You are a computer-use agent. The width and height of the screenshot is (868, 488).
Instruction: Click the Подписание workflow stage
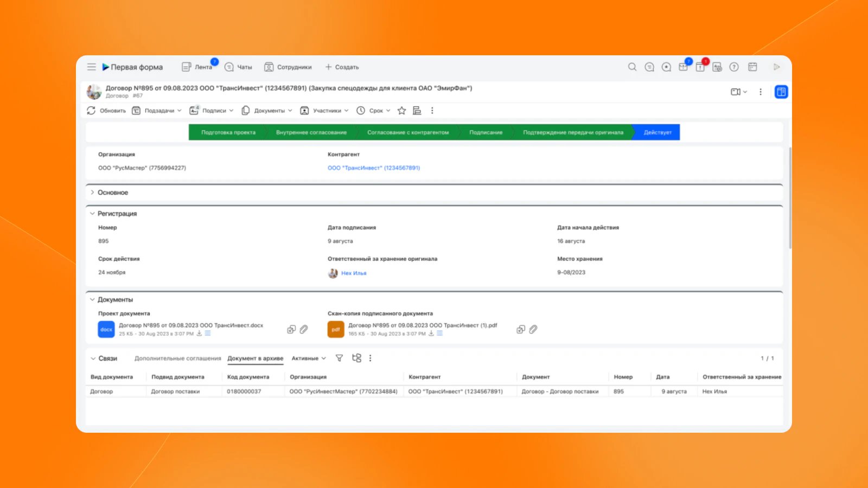pyautogui.click(x=486, y=132)
